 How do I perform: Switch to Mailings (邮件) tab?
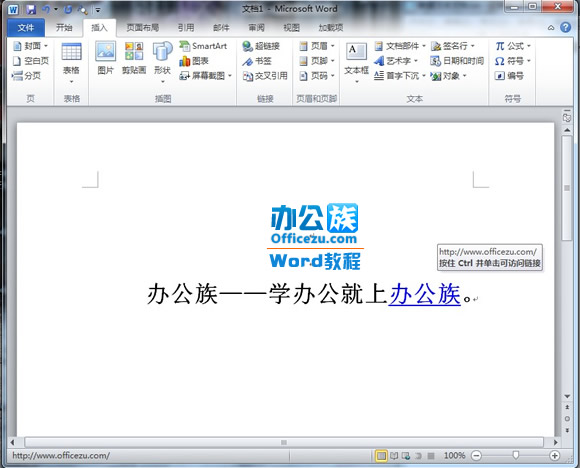(221, 27)
